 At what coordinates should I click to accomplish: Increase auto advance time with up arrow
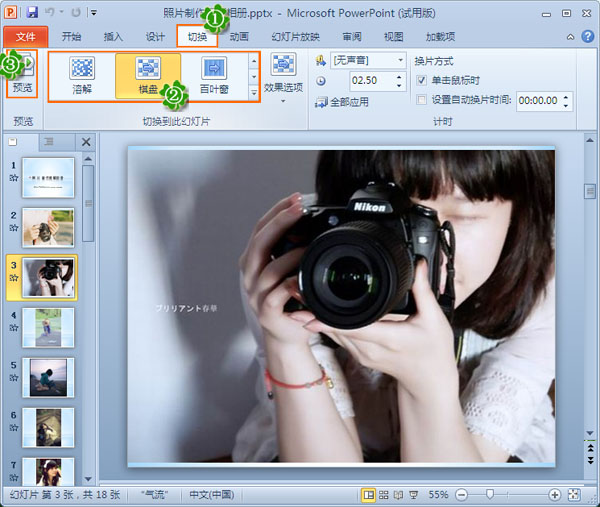click(x=566, y=97)
